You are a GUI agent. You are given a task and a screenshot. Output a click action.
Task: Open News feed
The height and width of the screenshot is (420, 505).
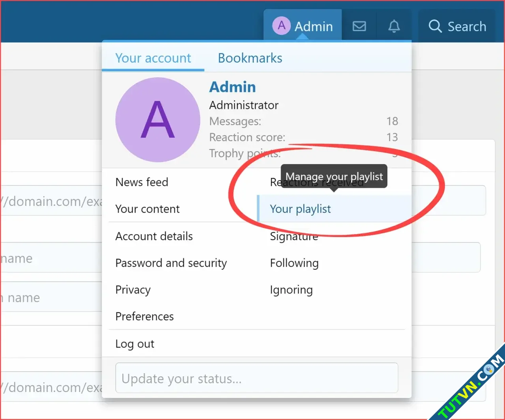142,182
